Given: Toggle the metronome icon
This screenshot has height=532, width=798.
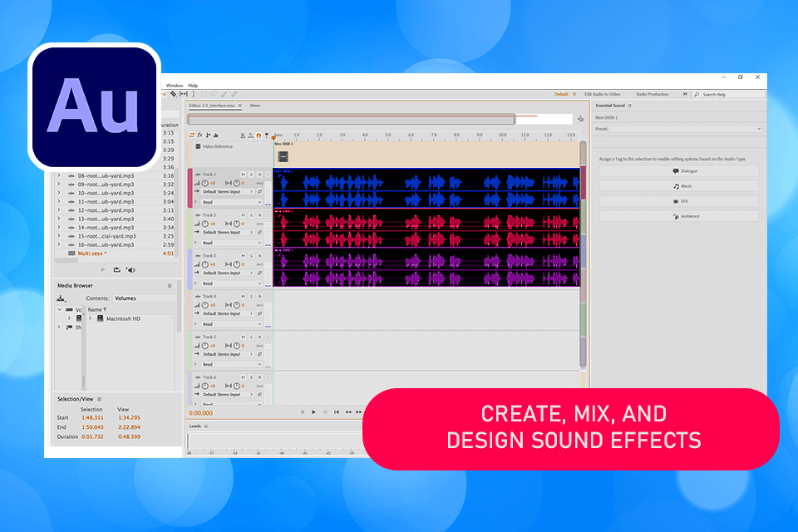Looking at the screenshot, I should [x=243, y=135].
